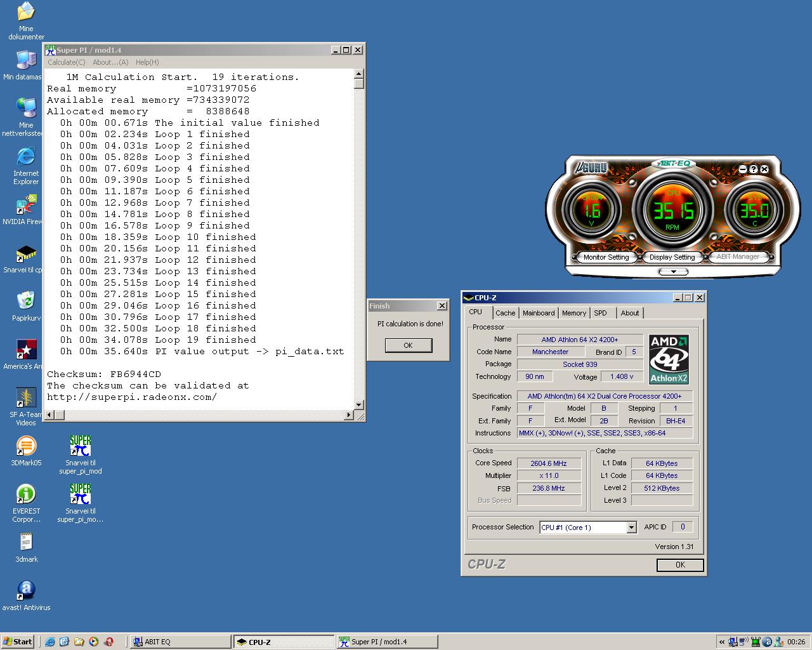Click the Core Speed value 2604.6 MHz
812x650 pixels.
point(549,463)
